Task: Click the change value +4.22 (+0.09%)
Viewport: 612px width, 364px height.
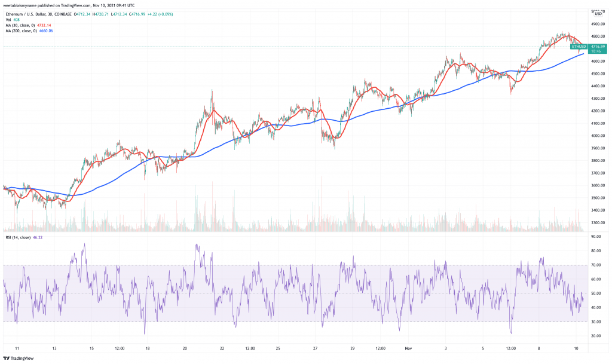Action: pyautogui.click(x=160, y=14)
